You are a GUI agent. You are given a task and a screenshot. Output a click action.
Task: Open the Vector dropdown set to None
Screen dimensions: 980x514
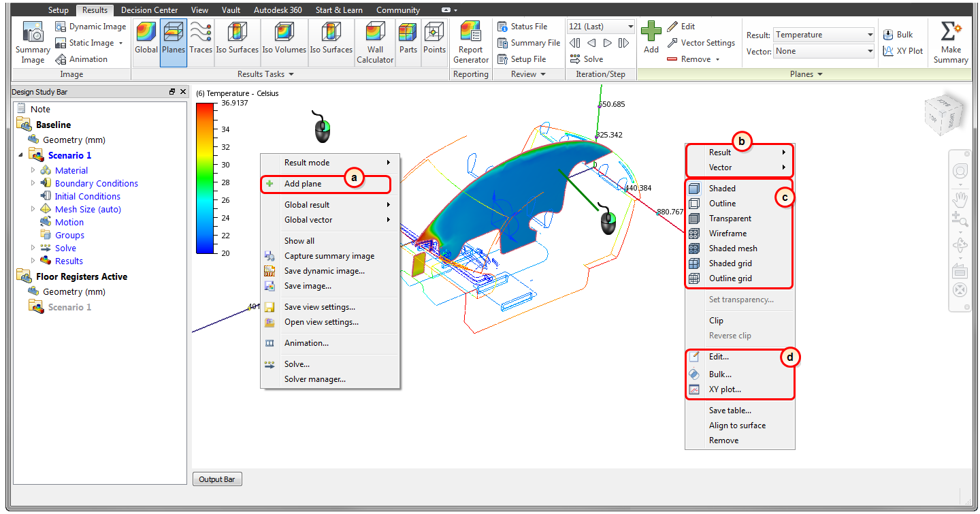point(823,50)
